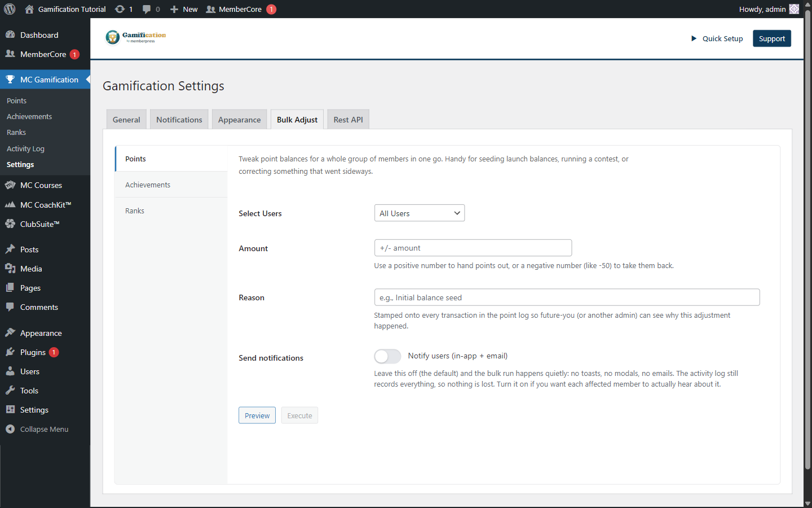Switch to the Rest API tab
The width and height of the screenshot is (812, 508).
click(x=348, y=120)
